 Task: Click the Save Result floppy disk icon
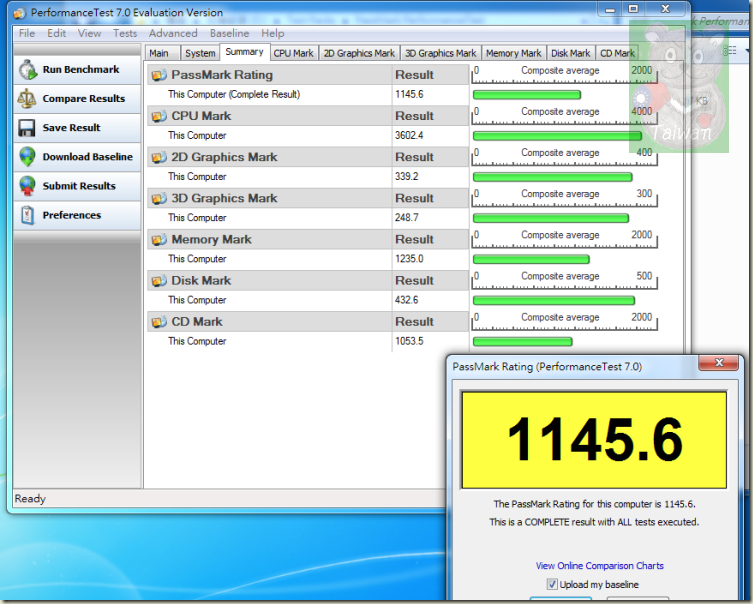coord(27,128)
